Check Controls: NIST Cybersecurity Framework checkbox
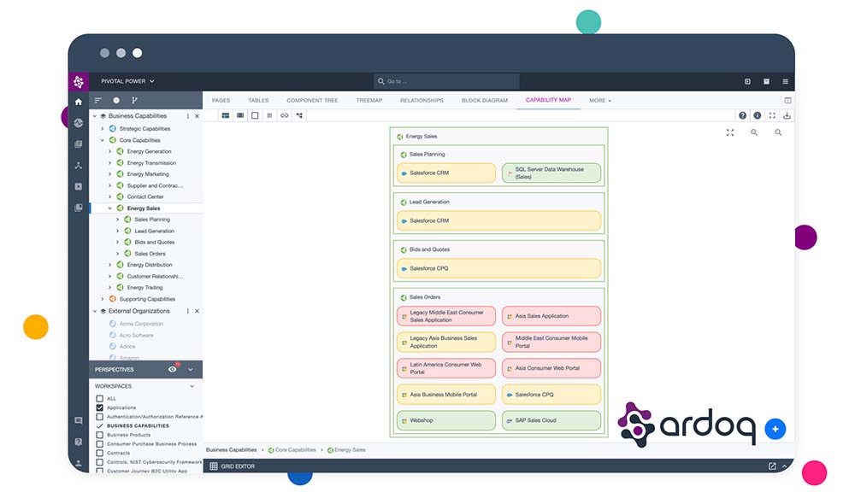The height and width of the screenshot is (504, 855). point(99,462)
